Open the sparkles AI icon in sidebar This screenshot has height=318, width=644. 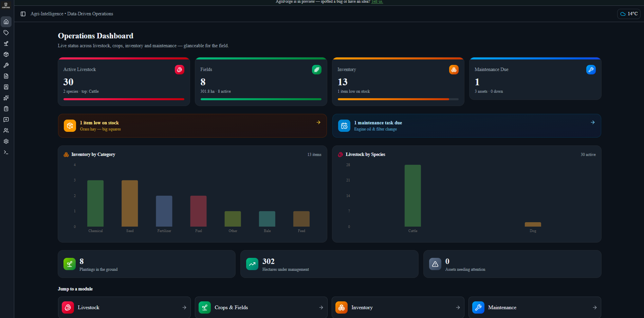pos(6,98)
